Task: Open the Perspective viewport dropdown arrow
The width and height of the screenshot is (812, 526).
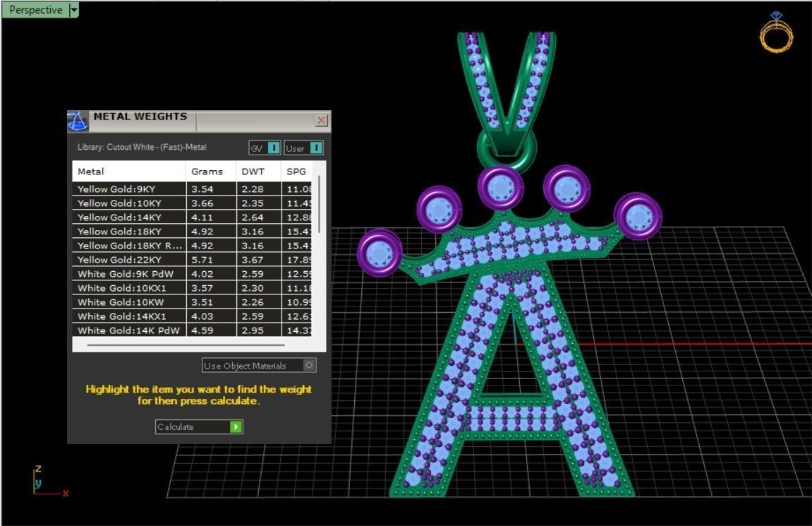Action: (x=74, y=10)
